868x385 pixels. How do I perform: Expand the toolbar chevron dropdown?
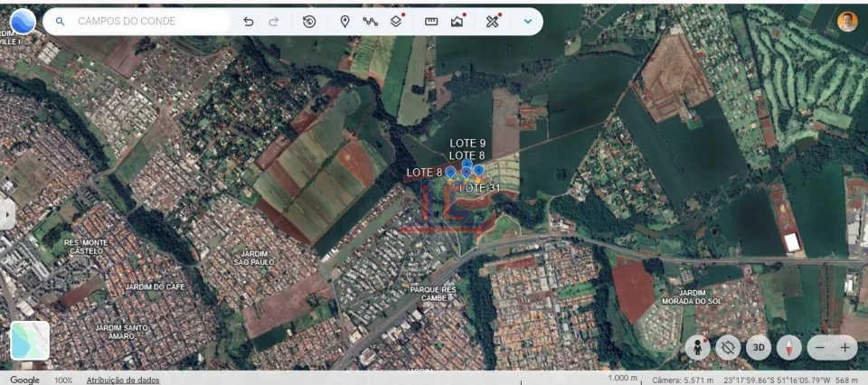[528, 21]
